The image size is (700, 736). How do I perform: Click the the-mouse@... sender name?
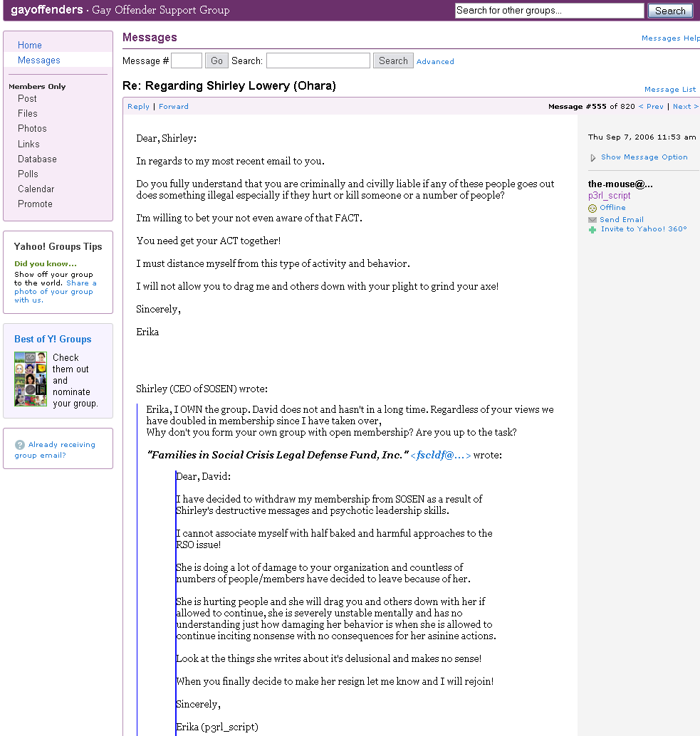point(620,184)
